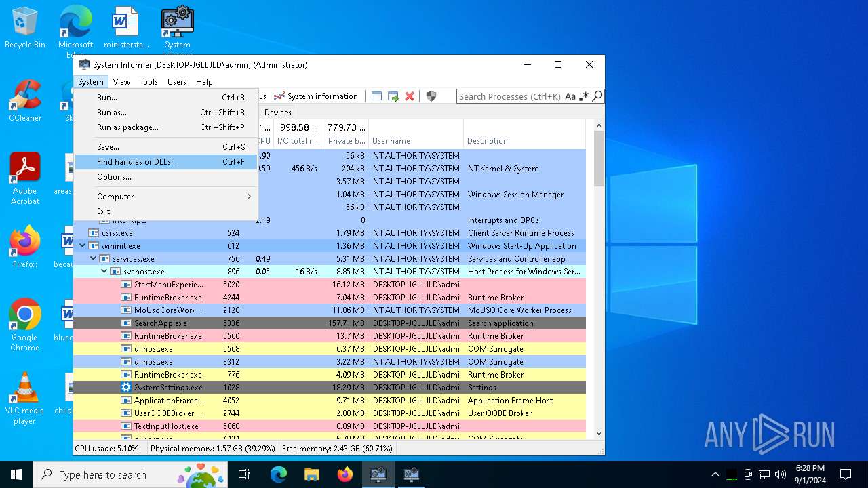
Task: Click Task View taskbar icon
Action: (244, 474)
